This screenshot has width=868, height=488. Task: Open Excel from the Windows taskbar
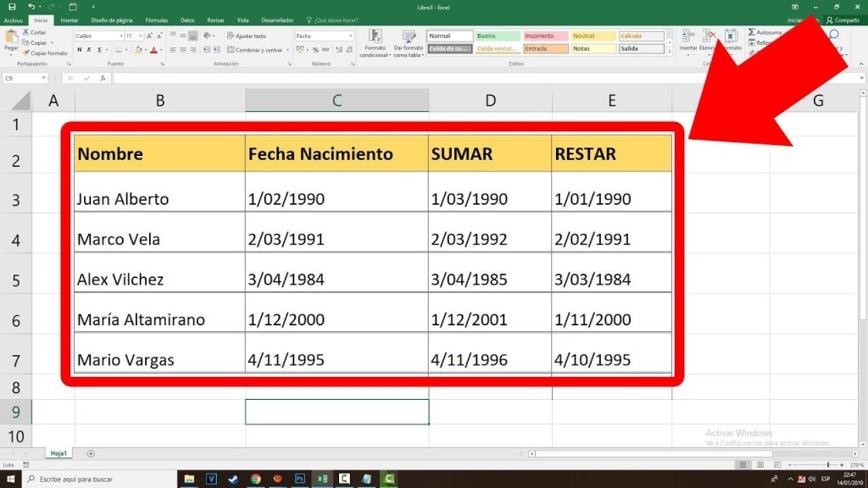pos(322,478)
